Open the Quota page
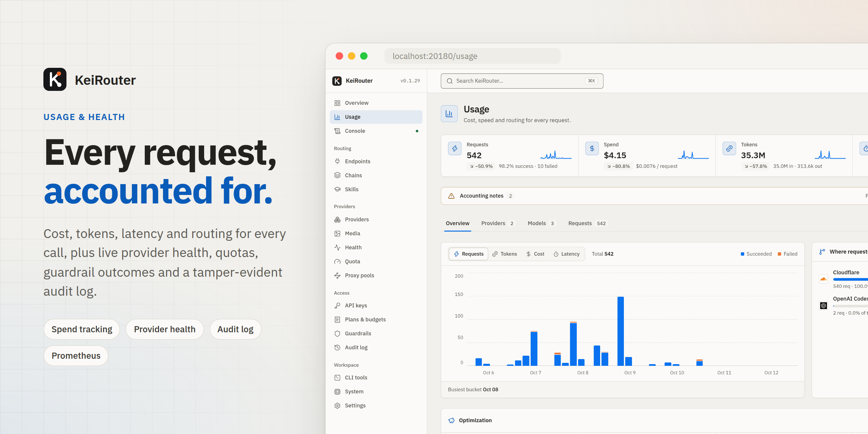Viewport: 868px width, 434px height. [x=376, y=261]
